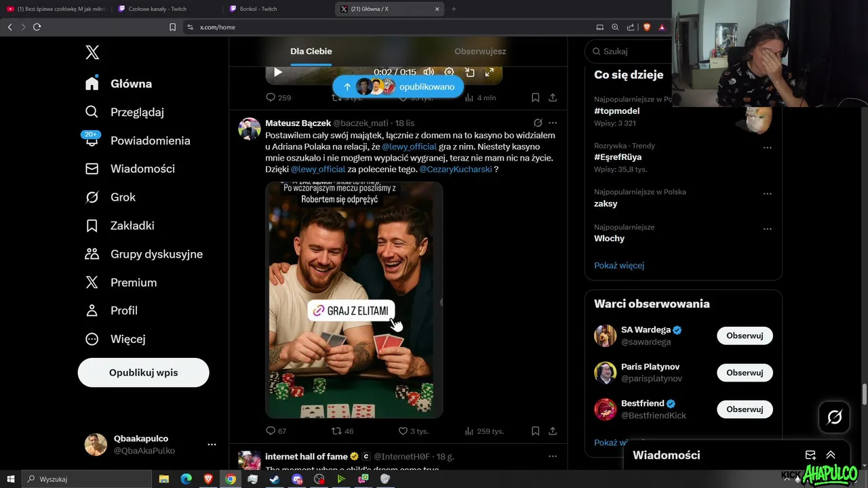The image size is (868, 488).
Task: View stats showing 4 mln views
Action: pyautogui.click(x=480, y=98)
